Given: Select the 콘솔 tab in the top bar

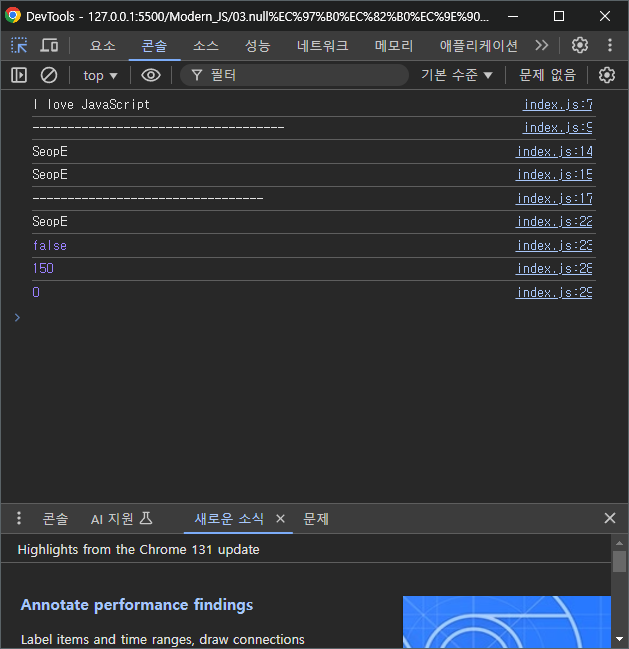Looking at the screenshot, I should click(x=154, y=45).
